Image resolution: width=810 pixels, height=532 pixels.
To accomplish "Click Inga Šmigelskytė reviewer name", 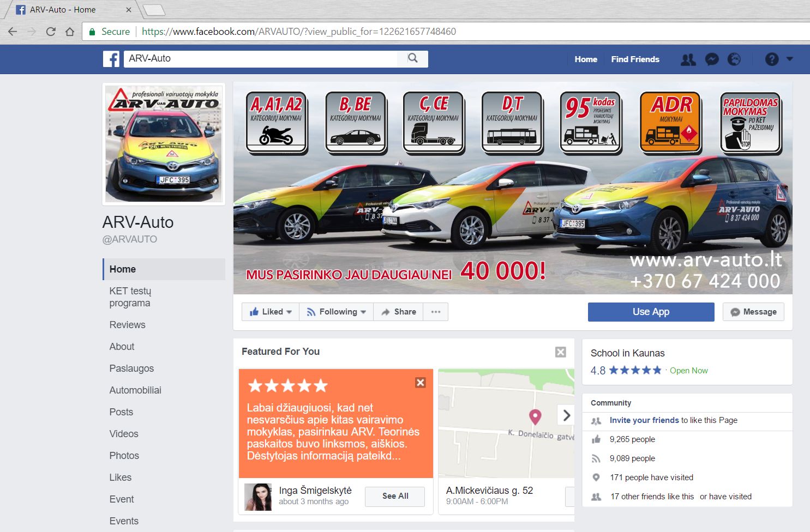I will (315, 491).
